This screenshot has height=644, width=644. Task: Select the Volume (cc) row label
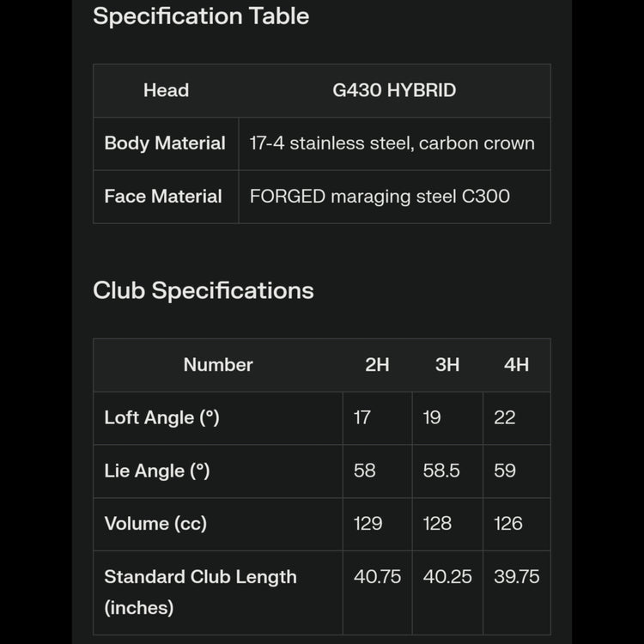point(155,524)
